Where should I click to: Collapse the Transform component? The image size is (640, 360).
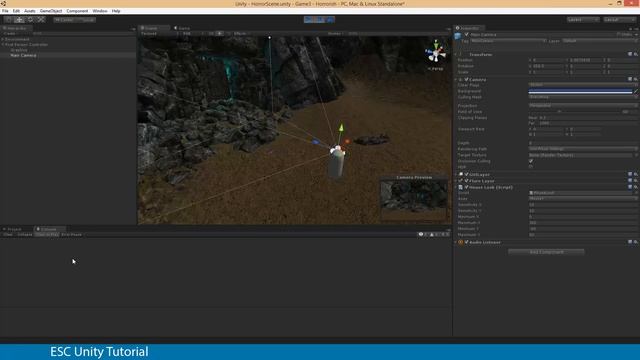click(x=456, y=54)
